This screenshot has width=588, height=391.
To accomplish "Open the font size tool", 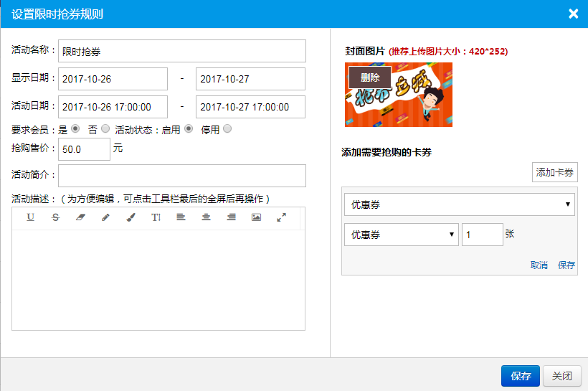I will [x=156, y=217].
